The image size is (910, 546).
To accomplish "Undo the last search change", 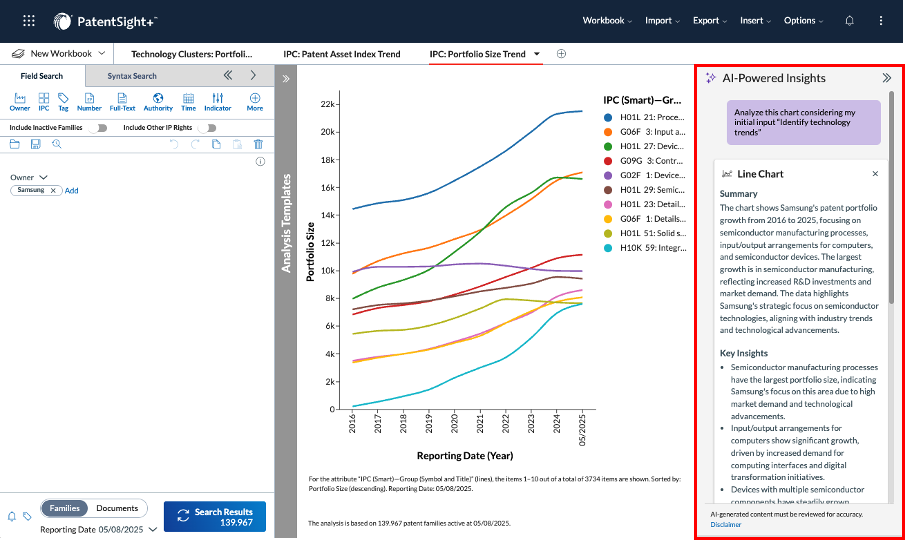I will [174, 144].
